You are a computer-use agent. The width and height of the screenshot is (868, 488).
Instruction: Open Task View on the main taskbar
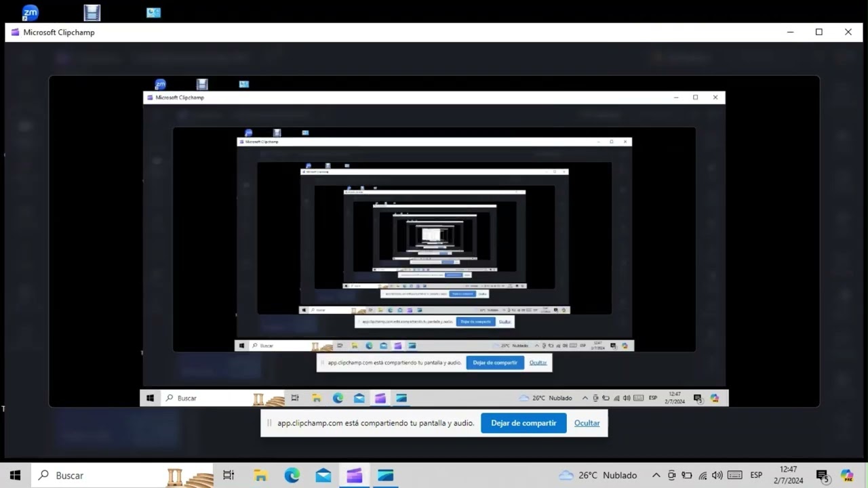point(229,475)
